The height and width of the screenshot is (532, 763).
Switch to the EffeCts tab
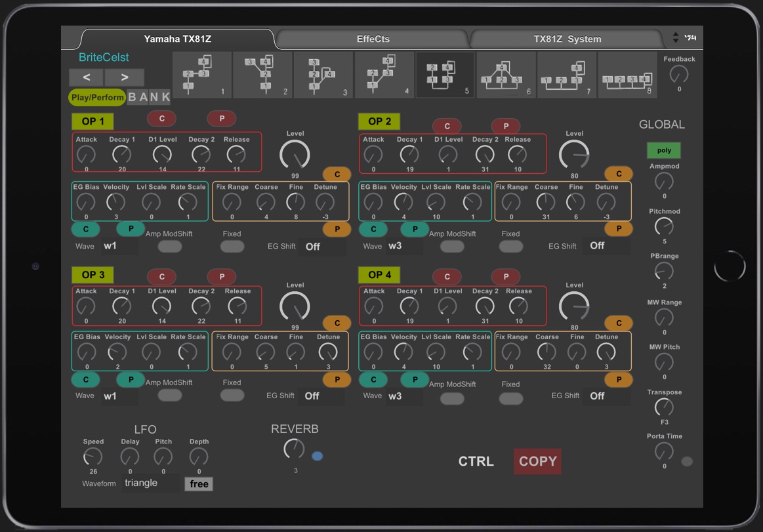[373, 39]
